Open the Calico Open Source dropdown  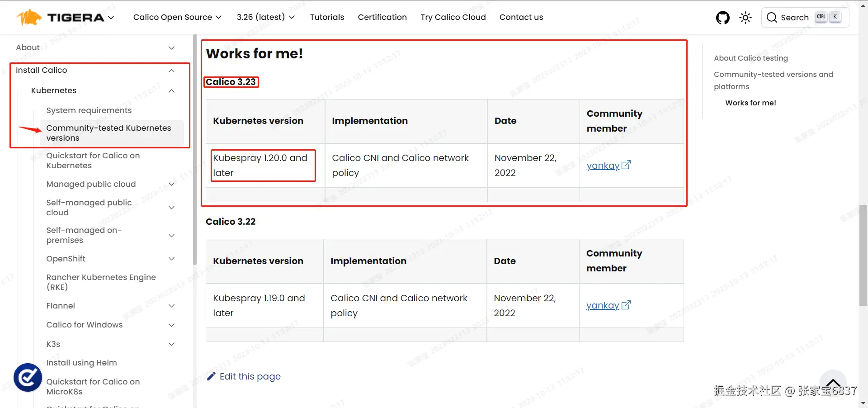[x=177, y=17]
